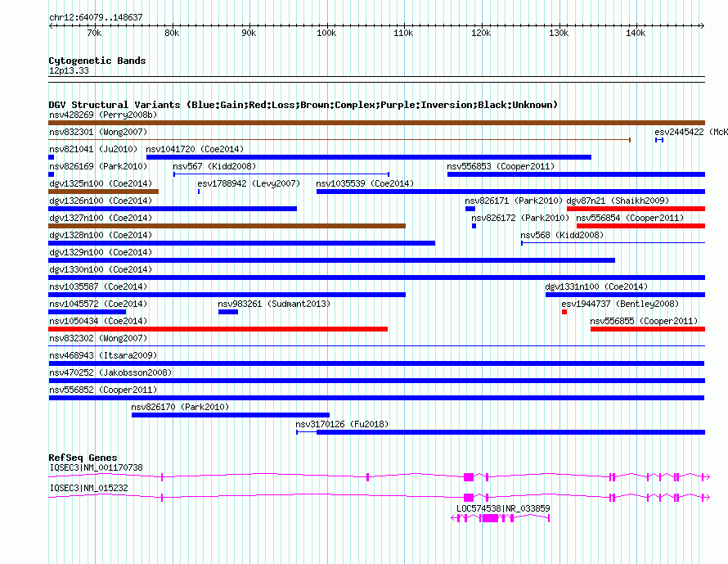Image resolution: width=728 pixels, height=564 pixels.
Task: Select the LOC574538|NR_033859 gene label
Action: pyautogui.click(x=503, y=508)
